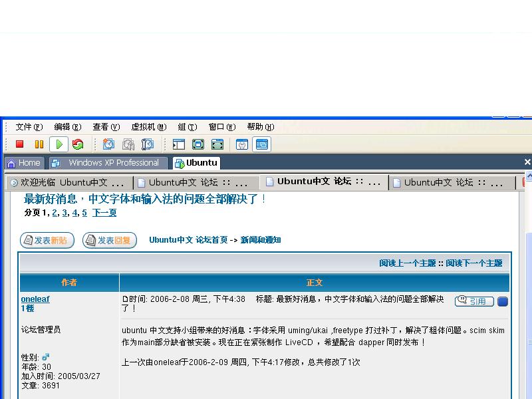Suspend the VM with the yellow pause icon
Image resolution: width=532 pixels, height=399 pixels.
39,144
